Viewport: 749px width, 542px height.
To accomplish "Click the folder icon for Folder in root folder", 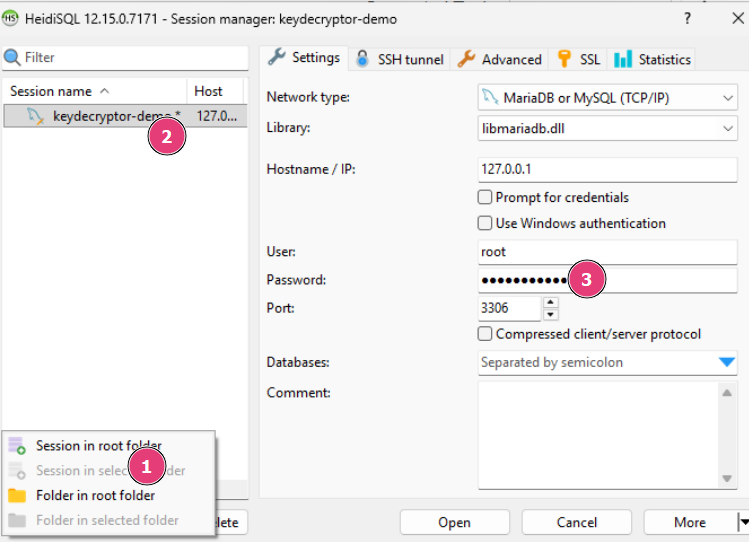I will point(17,496).
